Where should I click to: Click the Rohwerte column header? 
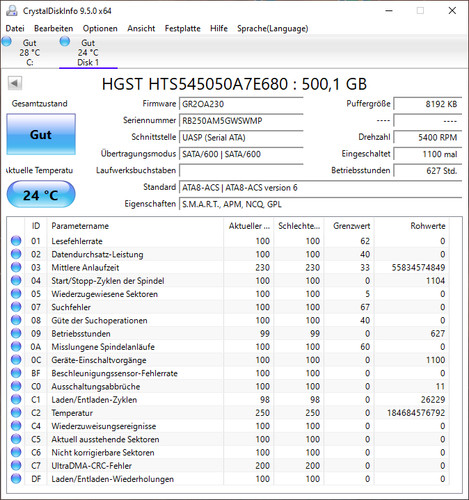(x=412, y=226)
